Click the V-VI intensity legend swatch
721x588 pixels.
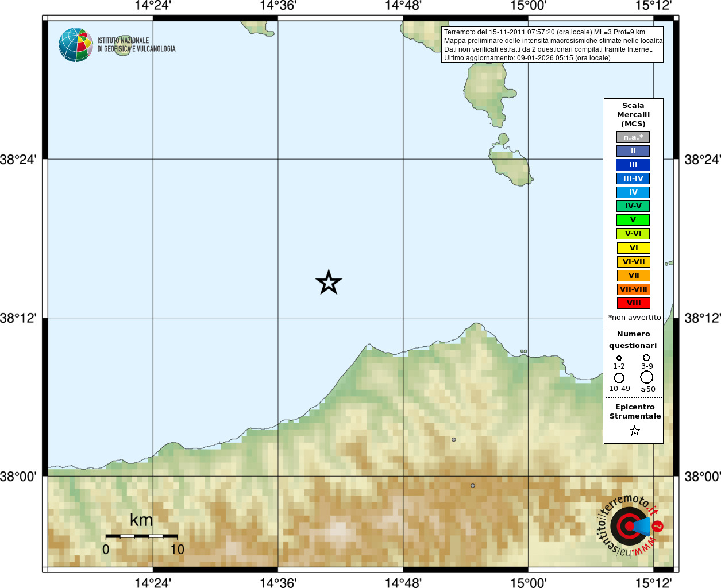633,234
